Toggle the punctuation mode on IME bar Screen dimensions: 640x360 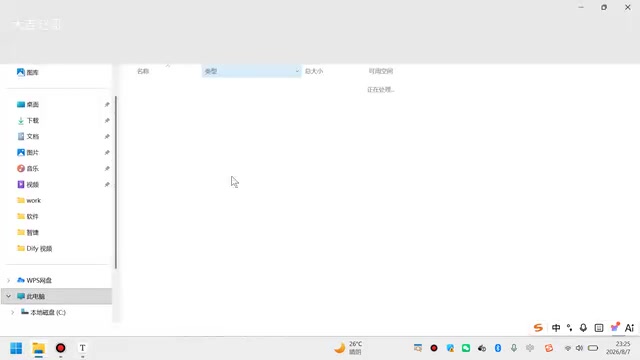[x=569, y=328]
